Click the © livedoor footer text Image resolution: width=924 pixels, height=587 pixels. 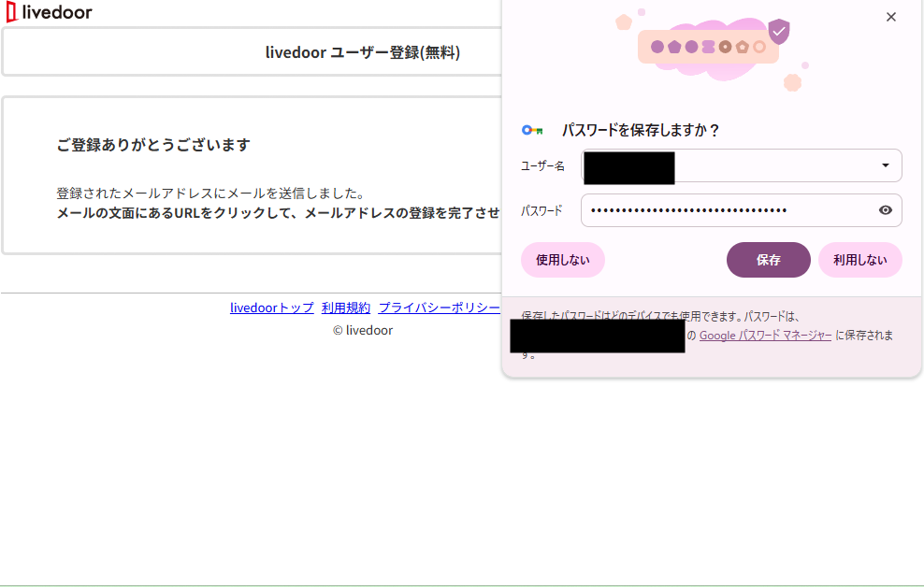point(363,330)
